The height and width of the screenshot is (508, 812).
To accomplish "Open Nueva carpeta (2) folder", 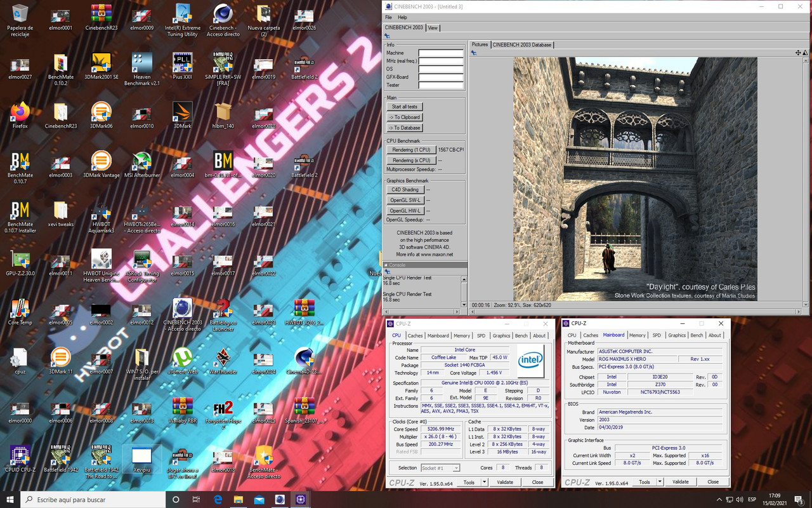I will (x=264, y=20).
